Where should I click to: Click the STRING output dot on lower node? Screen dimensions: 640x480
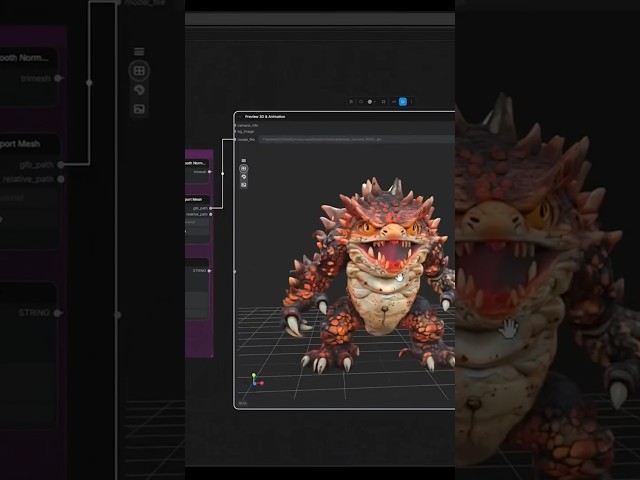pyautogui.click(x=209, y=271)
